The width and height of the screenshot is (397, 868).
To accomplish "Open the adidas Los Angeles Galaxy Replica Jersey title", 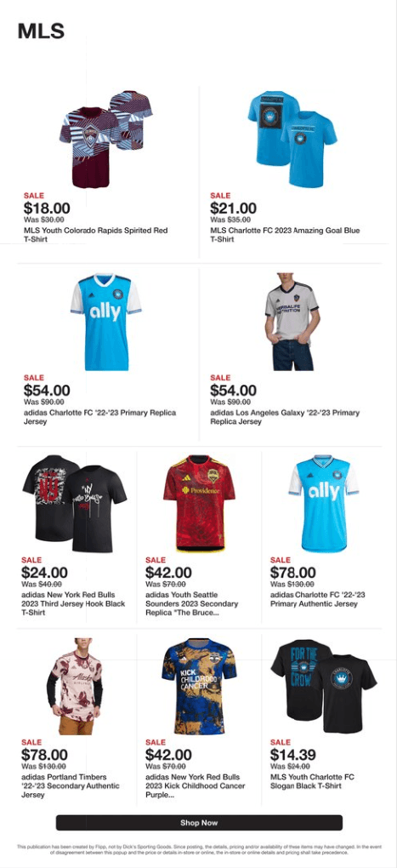I will click(x=285, y=417).
